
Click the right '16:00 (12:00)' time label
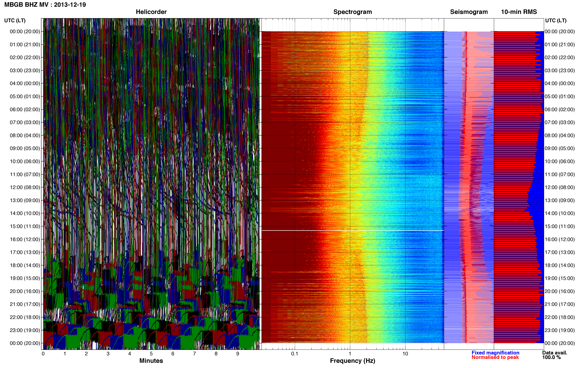point(560,239)
